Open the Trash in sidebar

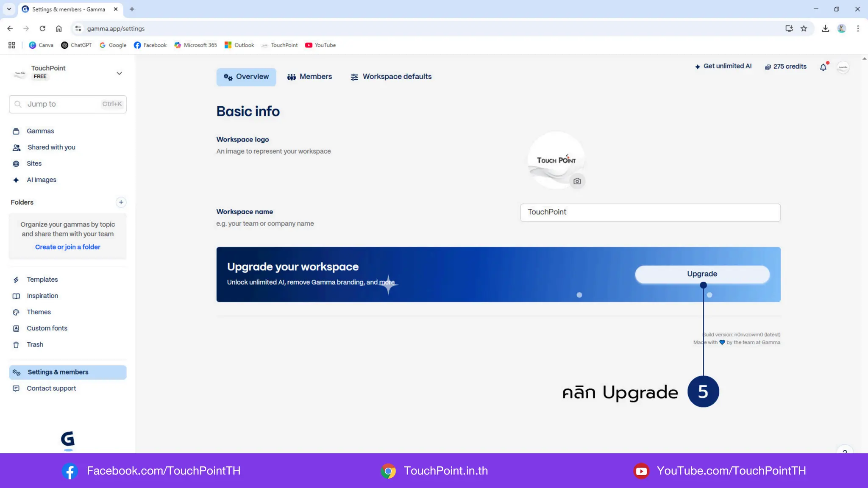coord(35,344)
